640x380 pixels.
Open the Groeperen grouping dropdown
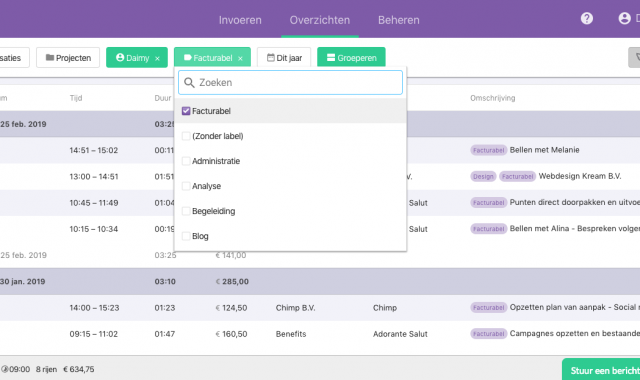pos(351,58)
